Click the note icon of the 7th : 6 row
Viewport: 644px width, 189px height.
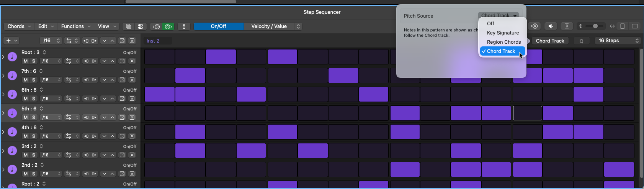click(12, 76)
